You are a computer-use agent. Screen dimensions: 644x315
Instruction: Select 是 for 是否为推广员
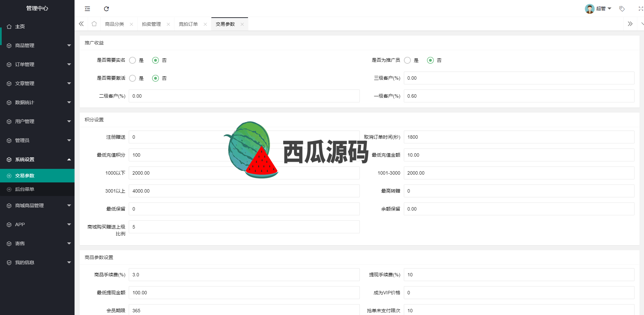408,60
